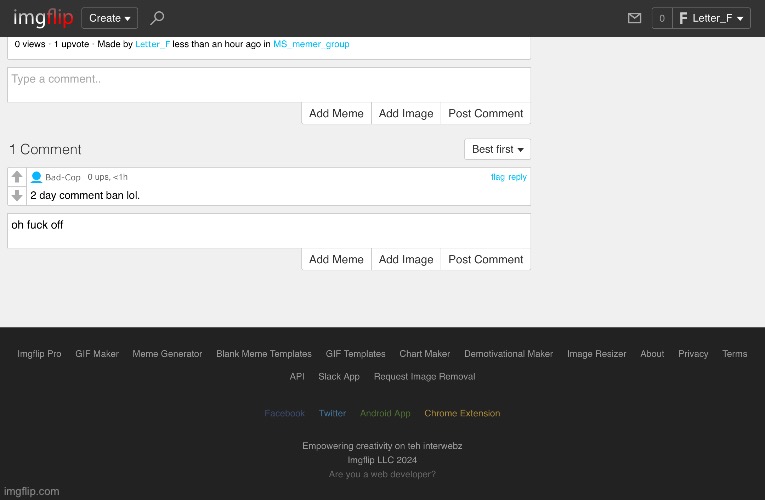Open Imgflip Pro footer link
Image resolution: width=765 pixels, height=500 pixels.
[x=39, y=354]
